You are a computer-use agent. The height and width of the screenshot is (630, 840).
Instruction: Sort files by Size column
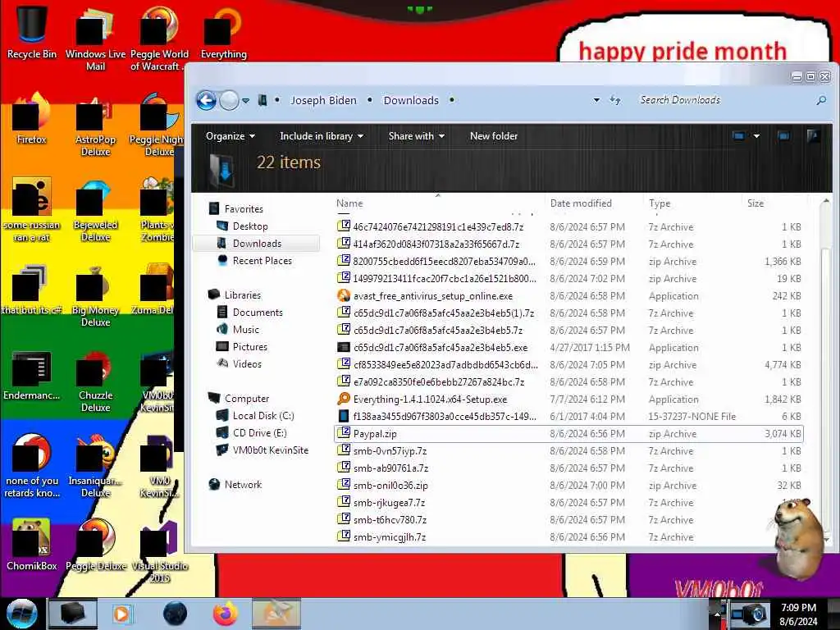[756, 203]
